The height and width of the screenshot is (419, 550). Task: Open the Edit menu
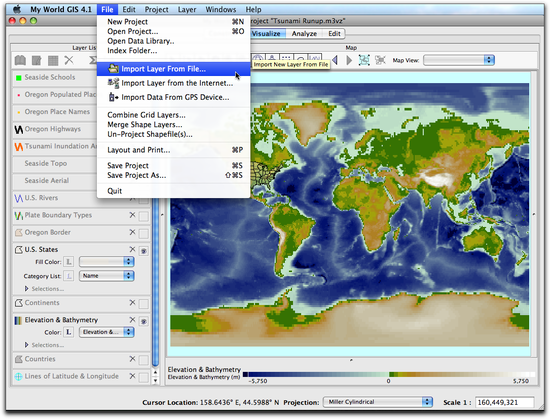click(129, 9)
